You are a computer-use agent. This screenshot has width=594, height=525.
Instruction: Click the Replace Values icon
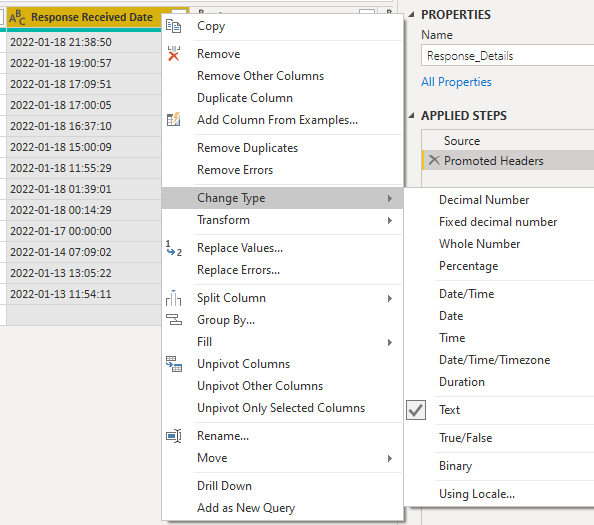174,248
